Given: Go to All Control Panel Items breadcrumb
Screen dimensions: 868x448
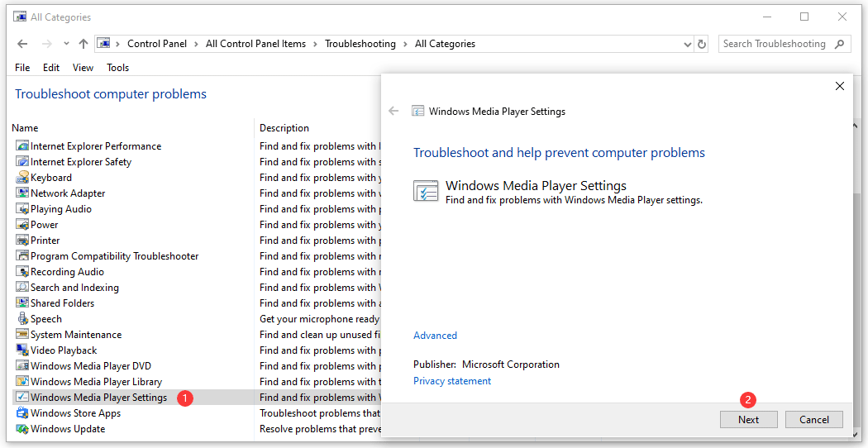Looking at the screenshot, I should coord(255,44).
